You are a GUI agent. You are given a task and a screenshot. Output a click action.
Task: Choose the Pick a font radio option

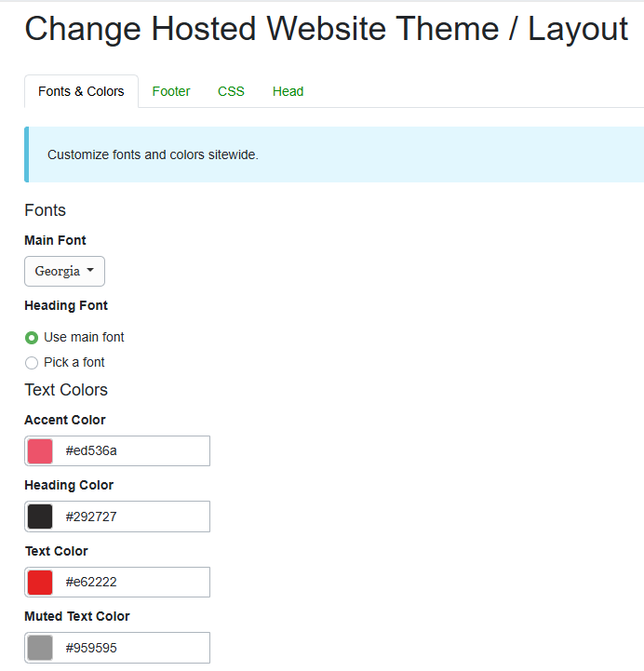pos(32,363)
